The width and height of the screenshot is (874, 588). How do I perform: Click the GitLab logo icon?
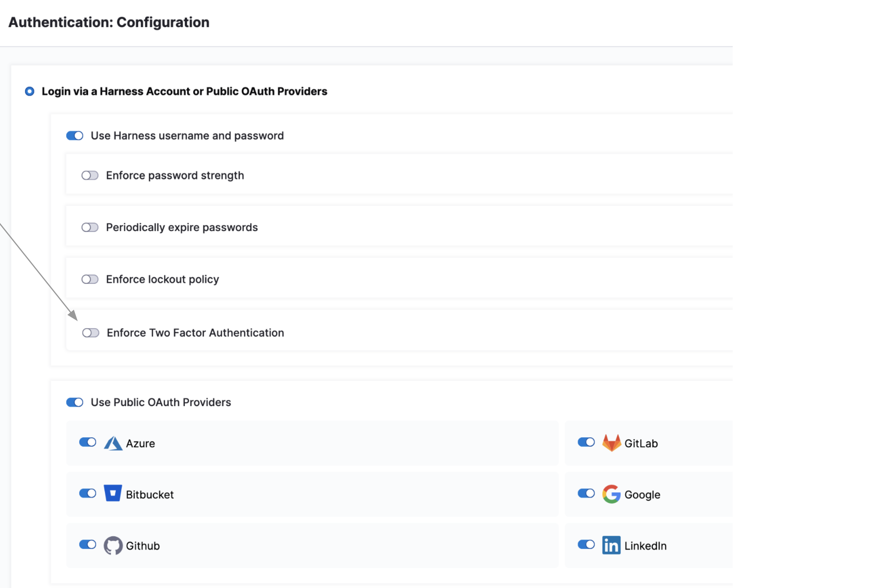tap(611, 443)
